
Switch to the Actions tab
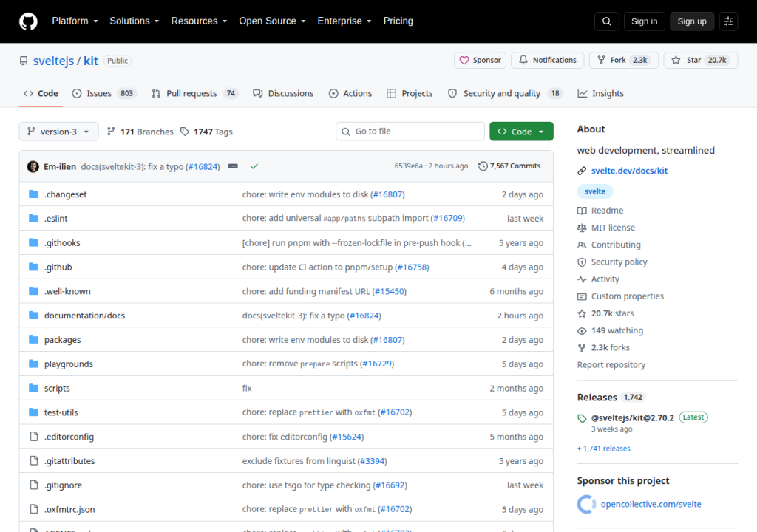pos(350,94)
